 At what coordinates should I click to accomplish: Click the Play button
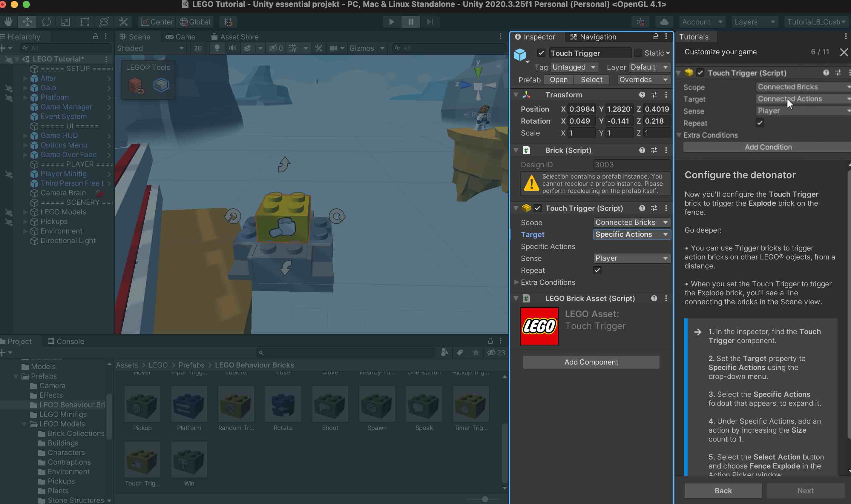391,22
